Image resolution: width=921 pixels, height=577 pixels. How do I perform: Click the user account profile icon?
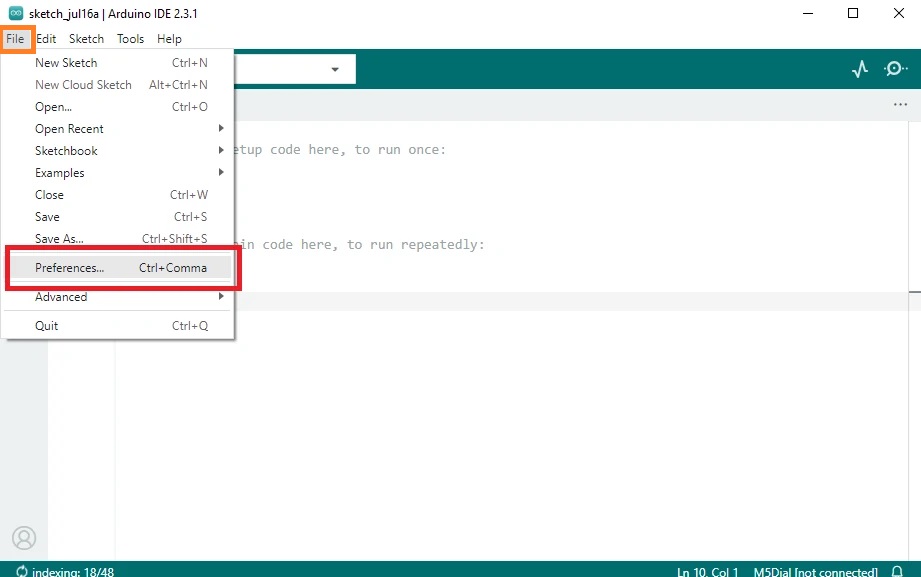click(x=24, y=538)
